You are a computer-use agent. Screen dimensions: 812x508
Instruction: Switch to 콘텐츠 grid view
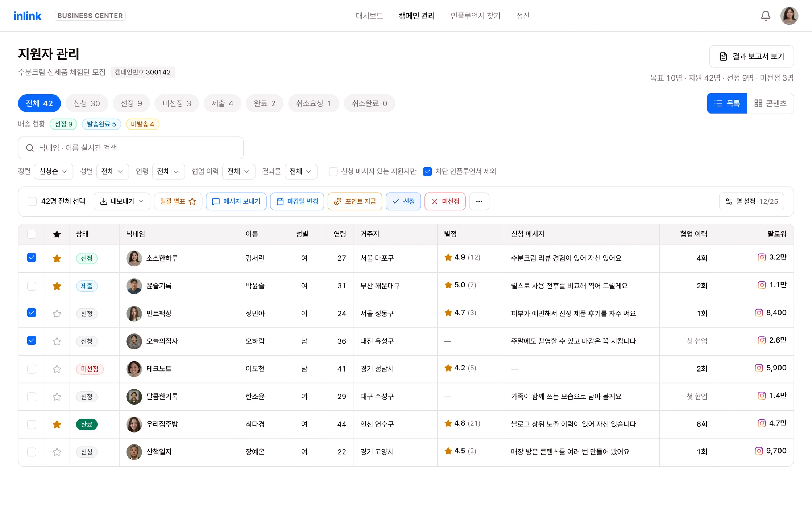770,103
